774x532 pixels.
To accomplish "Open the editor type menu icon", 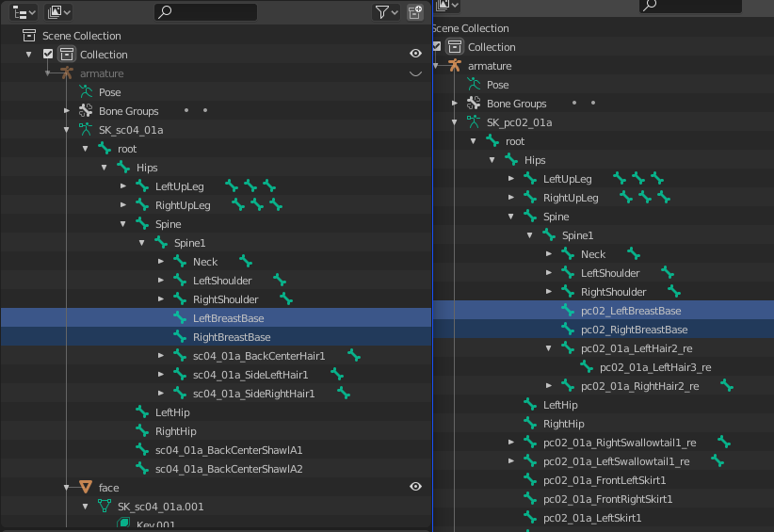I will [24, 12].
